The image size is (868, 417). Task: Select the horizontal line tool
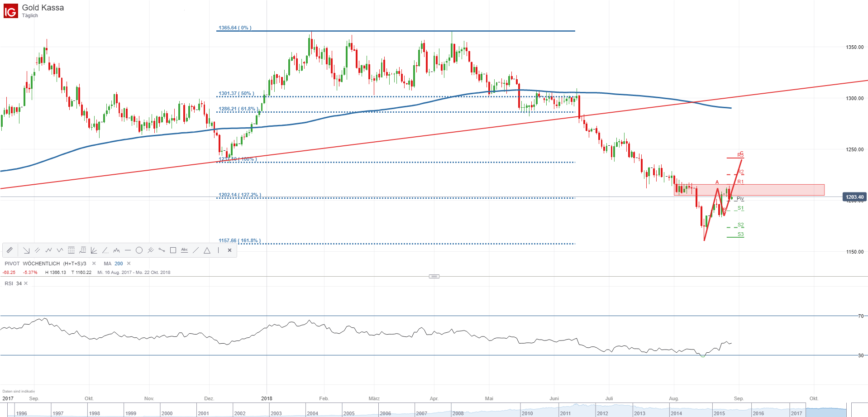click(128, 250)
